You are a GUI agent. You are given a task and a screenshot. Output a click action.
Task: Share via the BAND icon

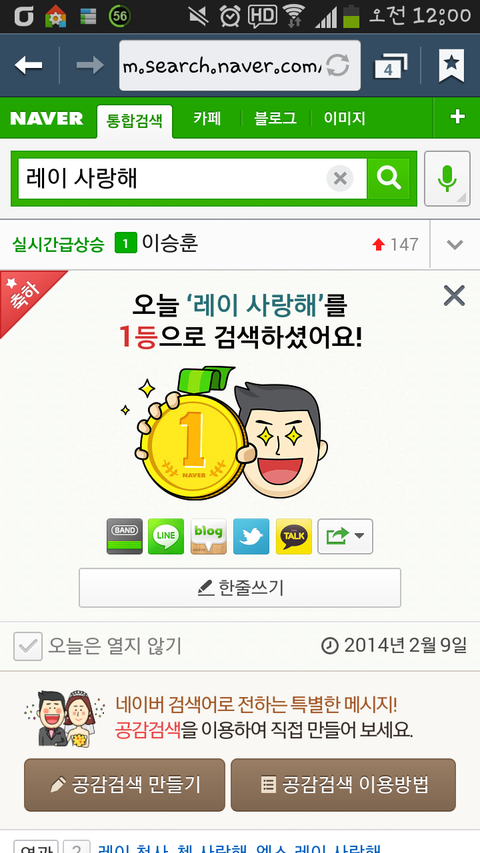tap(125, 536)
